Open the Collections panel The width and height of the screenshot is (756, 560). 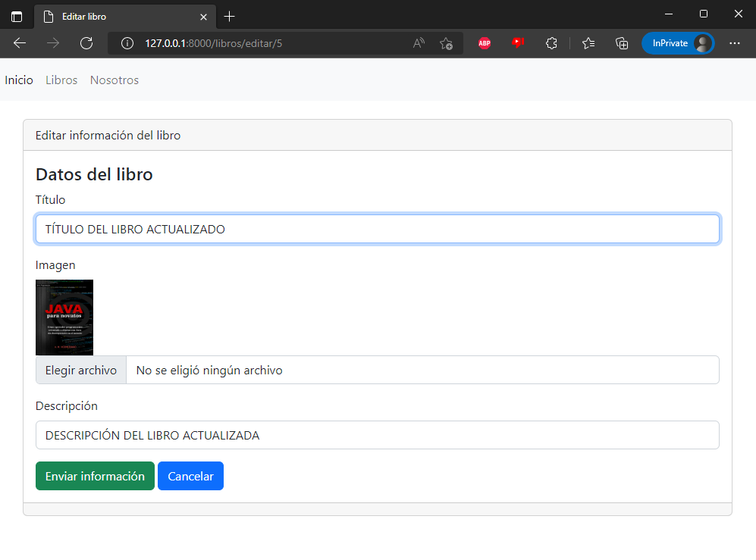[622, 43]
